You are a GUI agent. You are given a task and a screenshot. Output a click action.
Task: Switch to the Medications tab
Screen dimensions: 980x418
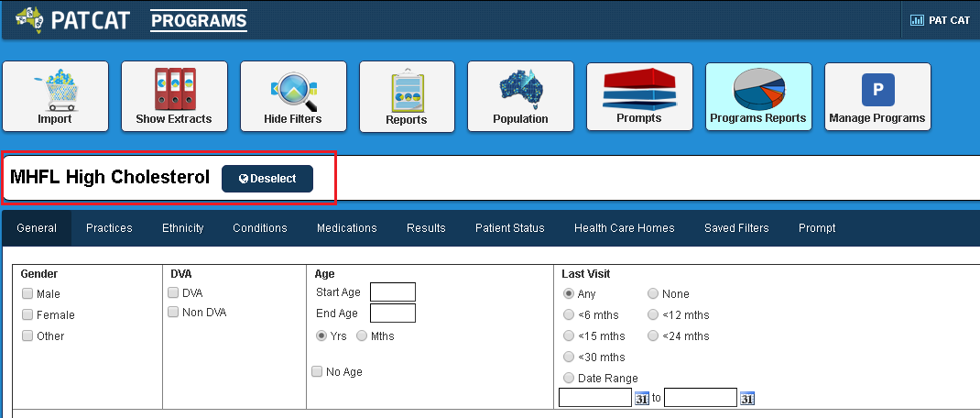pos(347,227)
